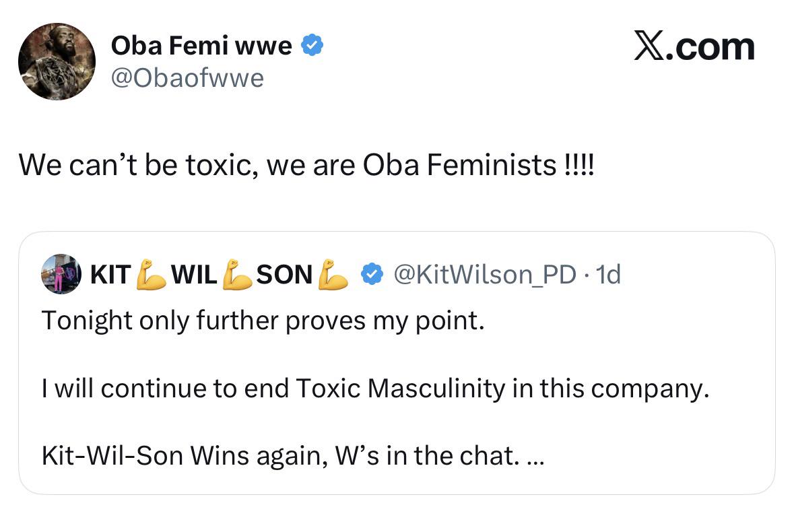Open Oba Femi wwe's profile picture
The height and width of the screenshot is (532, 794).
pyautogui.click(x=57, y=61)
